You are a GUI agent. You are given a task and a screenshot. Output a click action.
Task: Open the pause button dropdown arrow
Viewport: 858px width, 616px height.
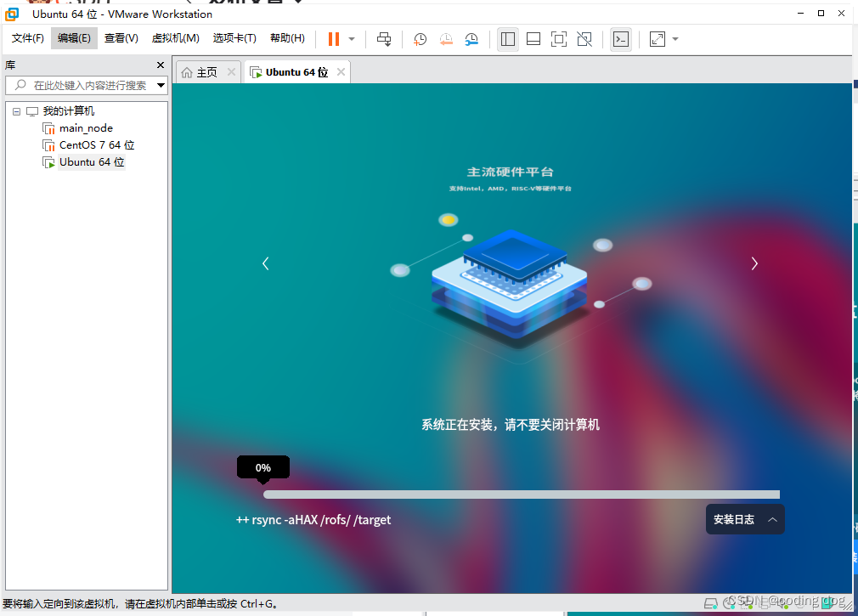[350, 39]
